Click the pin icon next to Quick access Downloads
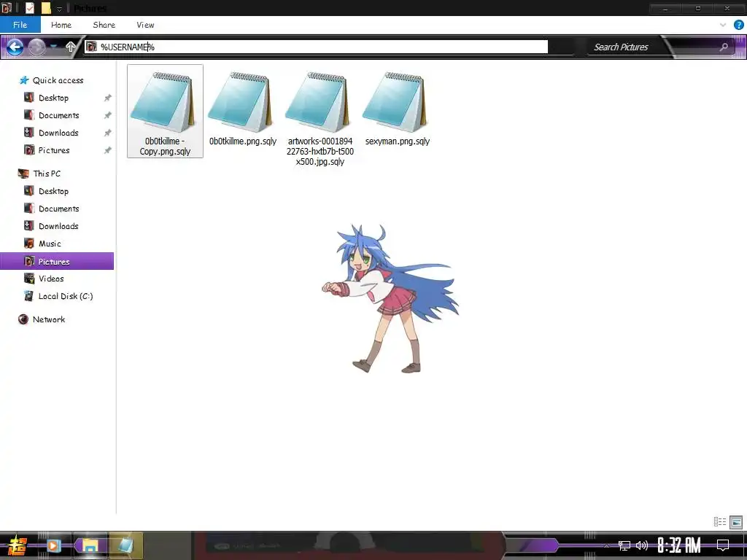Screen dimensions: 747x560 pyautogui.click(x=108, y=133)
